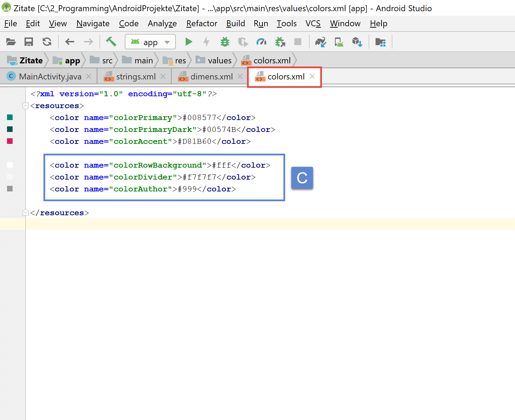Start debugging with the green bug icon
The height and width of the screenshot is (420, 515).
(x=225, y=42)
